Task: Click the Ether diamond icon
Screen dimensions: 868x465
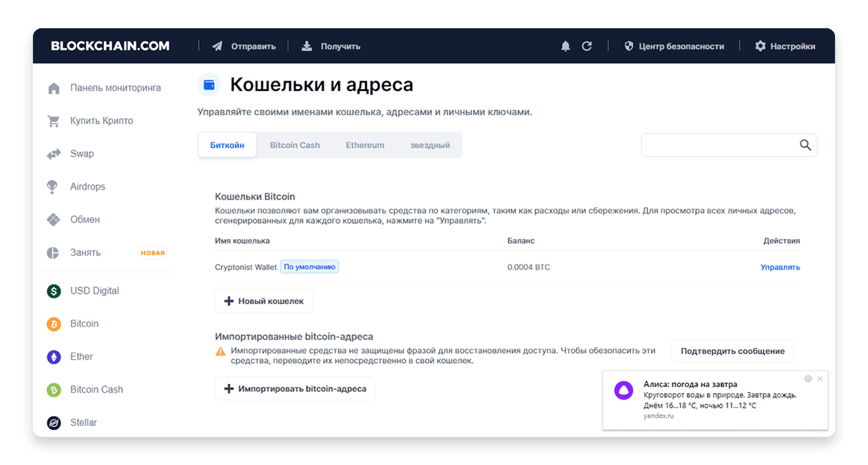Action: coord(54,357)
